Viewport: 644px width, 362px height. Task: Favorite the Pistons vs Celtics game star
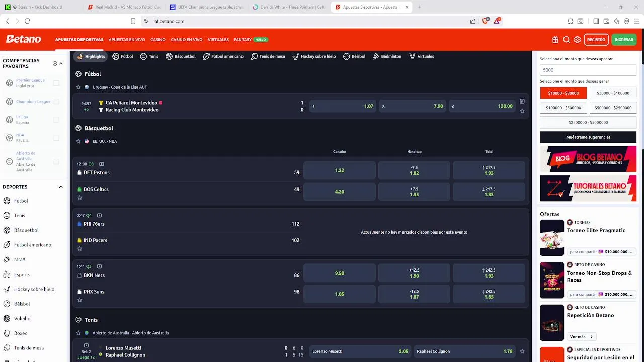click(79, 198)
